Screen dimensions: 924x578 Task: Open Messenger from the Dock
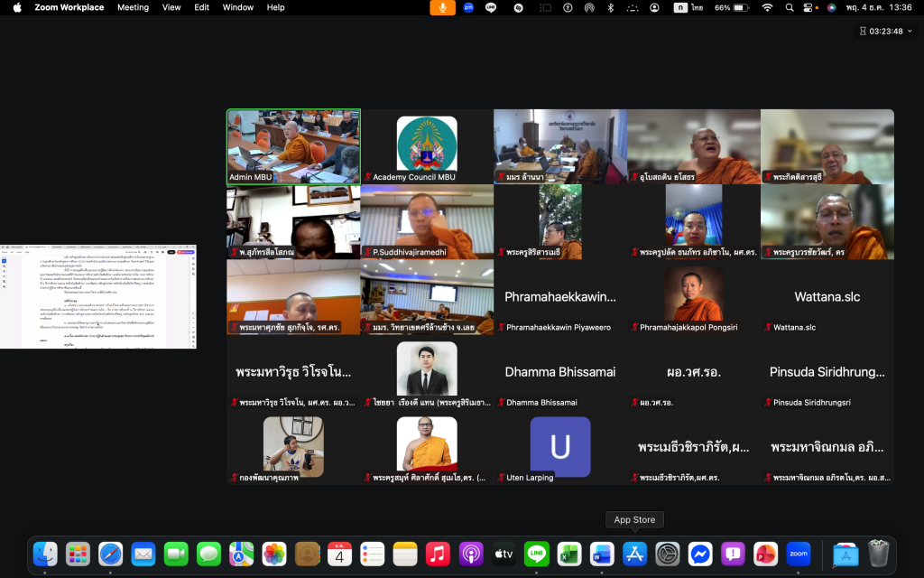[x=700, y=553]
